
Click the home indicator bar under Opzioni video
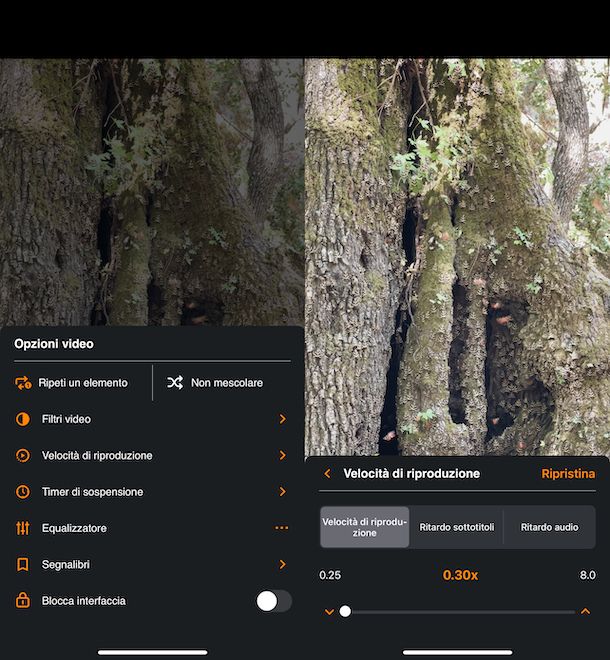pyautogui.click(x=152, y=652)
